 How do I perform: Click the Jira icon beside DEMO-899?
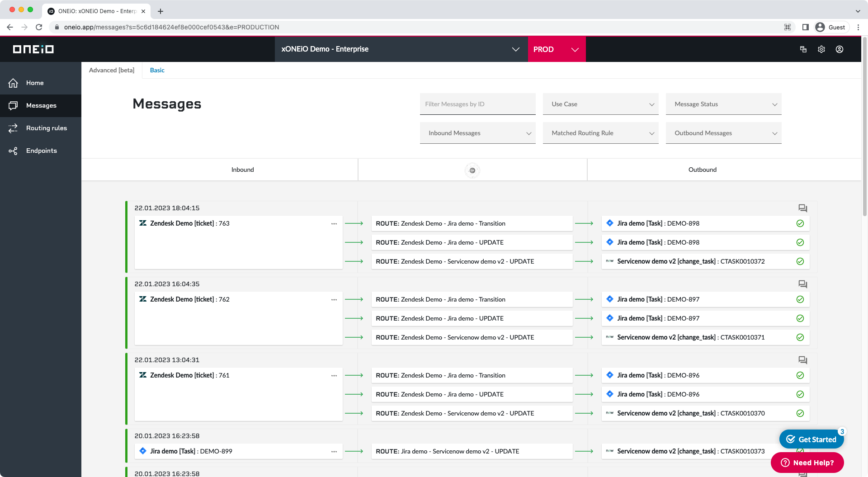(143, 451)
